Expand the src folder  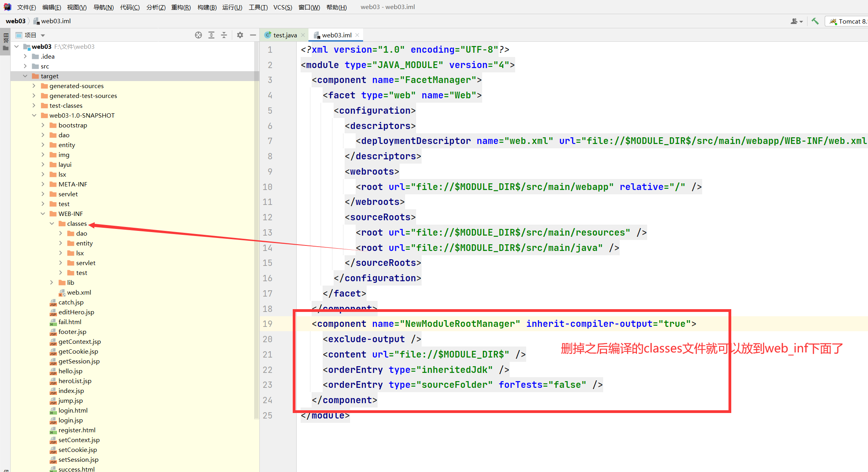[x=25, y=66]
